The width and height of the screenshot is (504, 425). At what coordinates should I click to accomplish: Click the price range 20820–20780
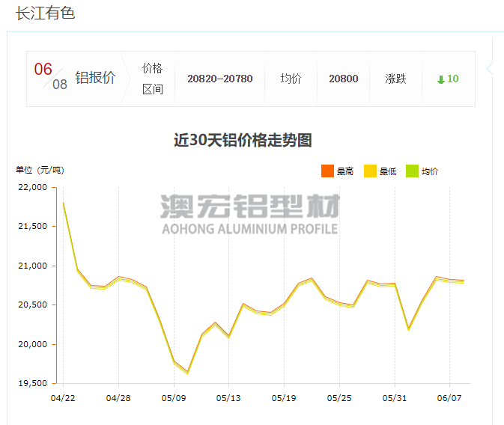(x=220, y=79)
